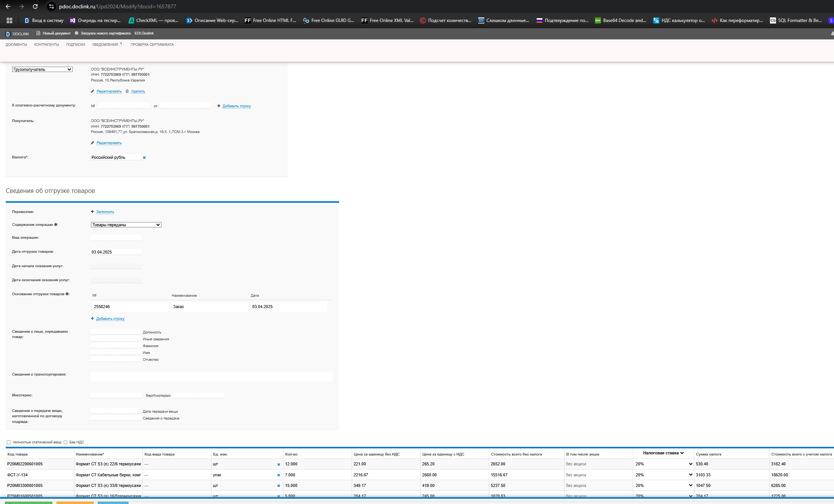
Task: Clear unit 'шт' in P20M02200601005 row
Action: click(x=279, y=465)
